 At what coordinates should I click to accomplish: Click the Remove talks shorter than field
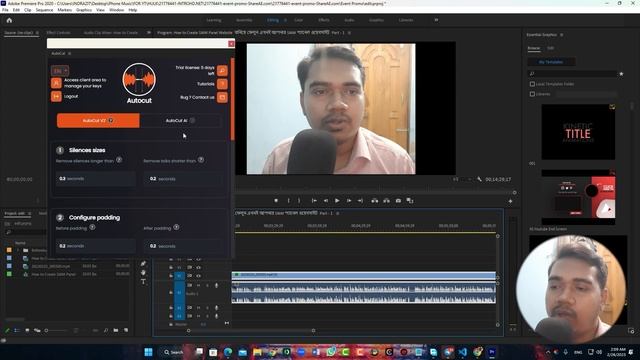(183, 179)
